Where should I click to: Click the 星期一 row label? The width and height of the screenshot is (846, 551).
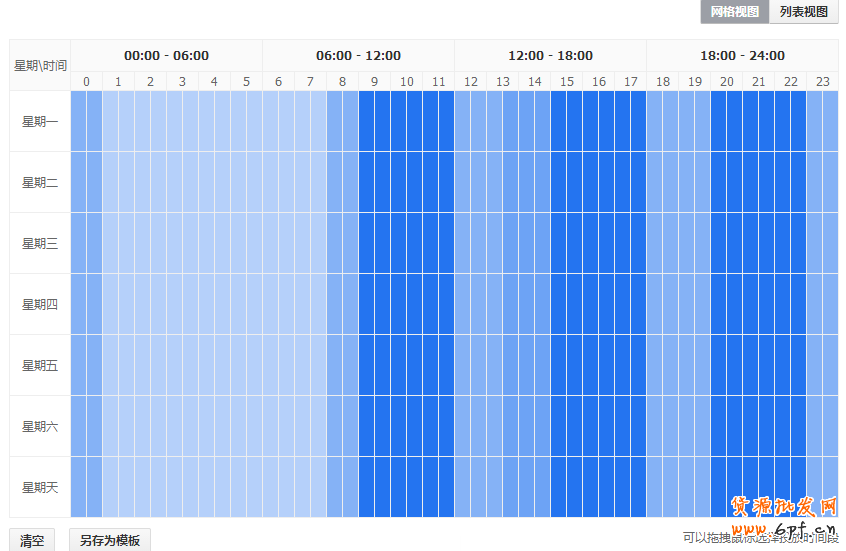tap(40, 122)
